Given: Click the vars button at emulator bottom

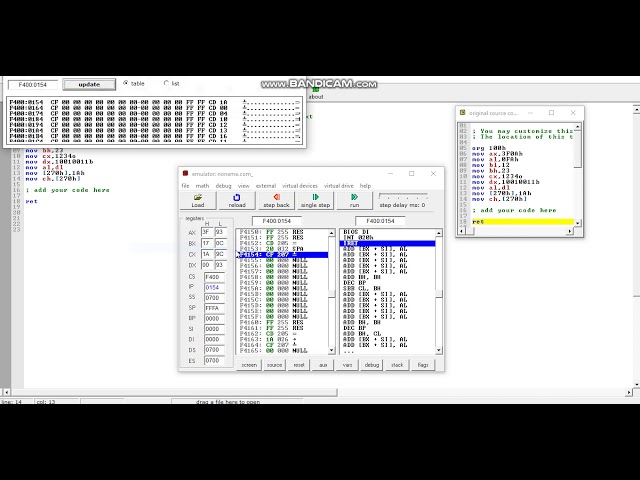Looking at the screenshot, I should pos(347,365).
